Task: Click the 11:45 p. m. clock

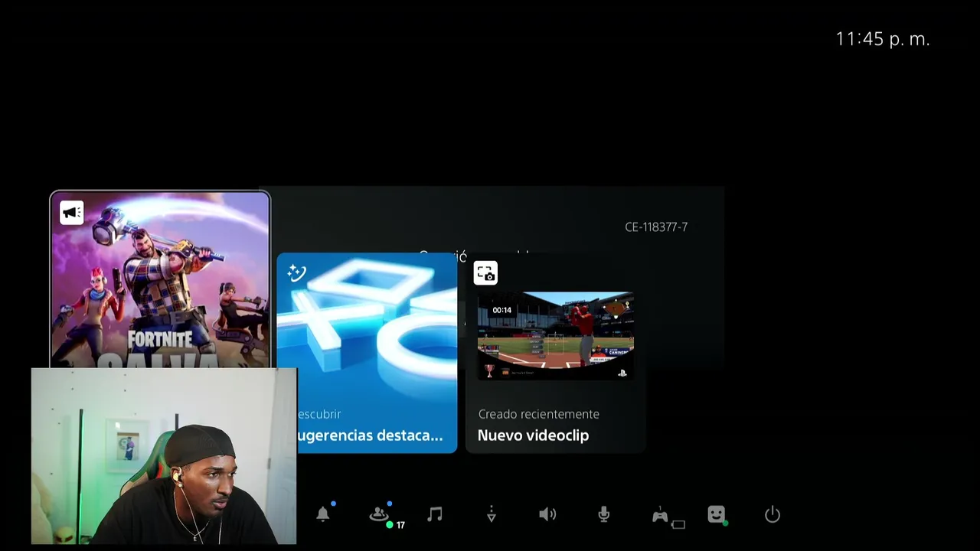Action: pos(882,39)
